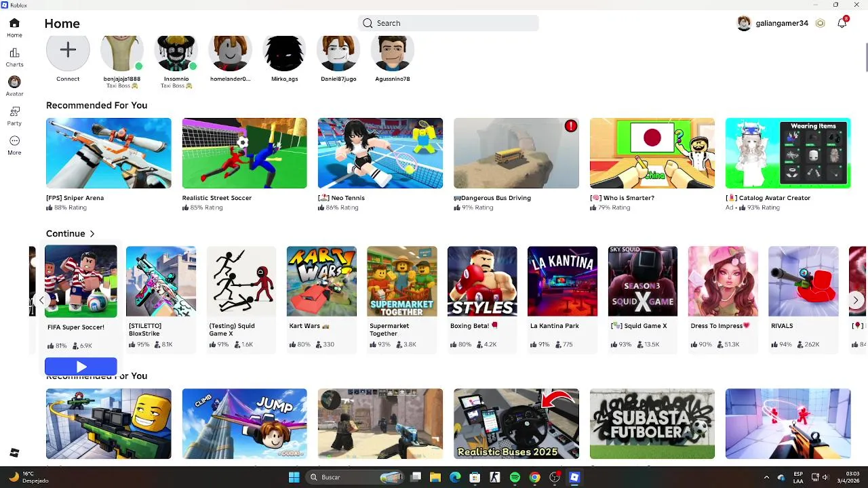Open Microsoft Edge from the taskbar
The height and width of the screenshot is (488, 868).
pos(455,477)
